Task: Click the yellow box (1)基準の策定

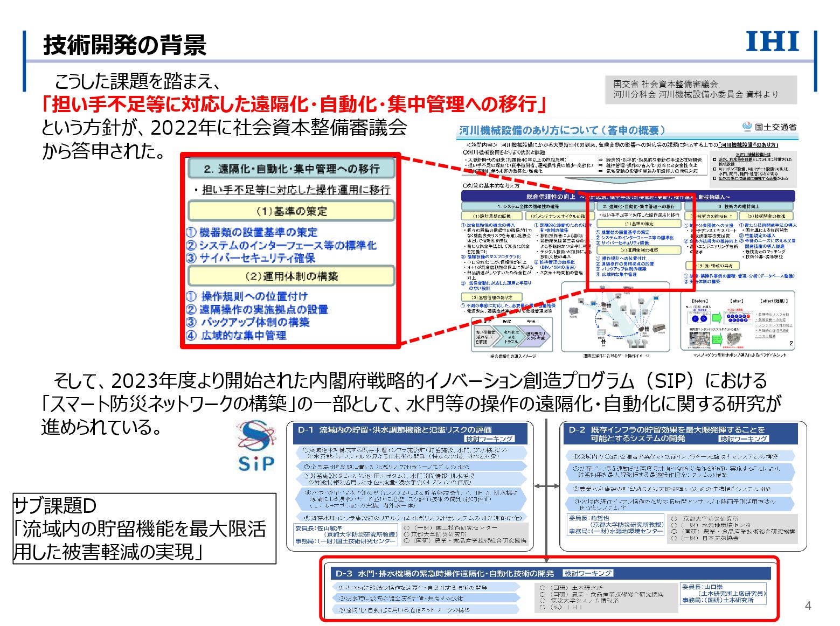Action: (x=291, y=211)
